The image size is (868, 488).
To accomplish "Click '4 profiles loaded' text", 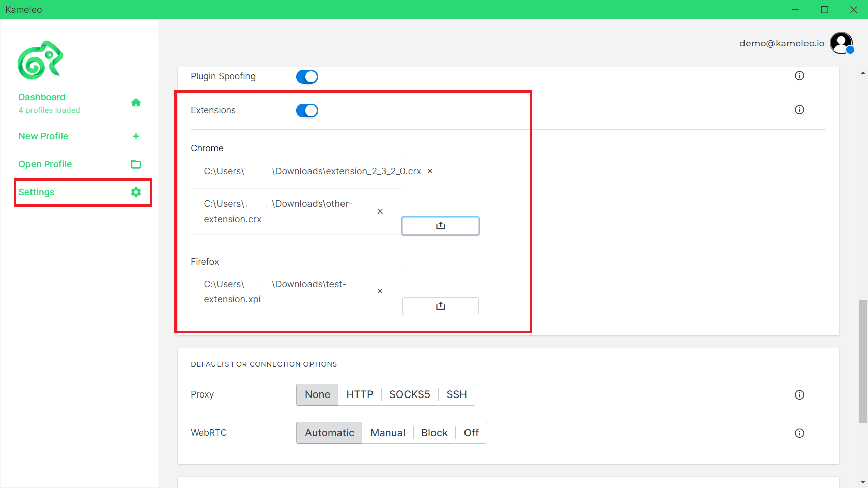I will coord(49,110).
